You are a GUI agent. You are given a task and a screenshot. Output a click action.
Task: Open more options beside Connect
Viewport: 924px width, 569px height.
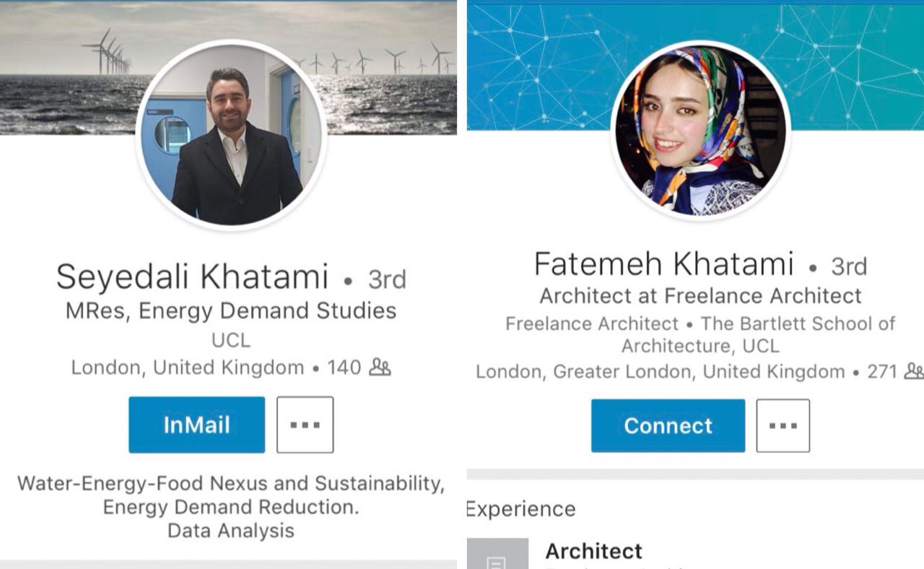tap(783, 426)
